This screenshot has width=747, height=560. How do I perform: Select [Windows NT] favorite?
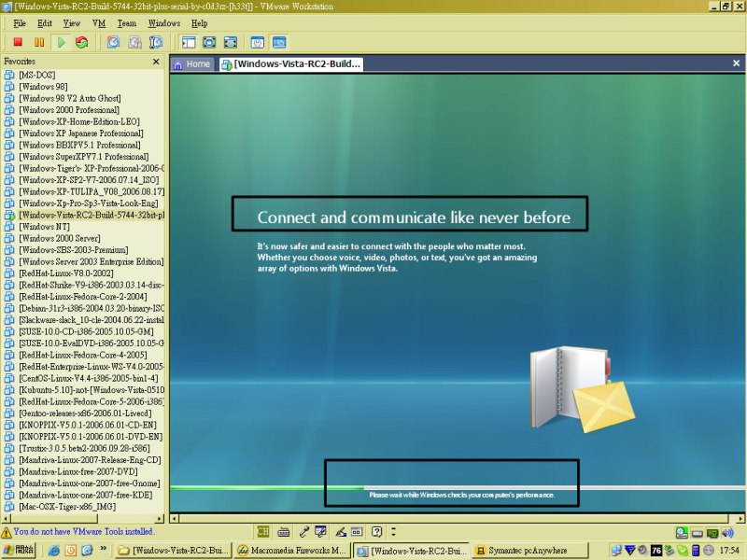pos(44,227)
